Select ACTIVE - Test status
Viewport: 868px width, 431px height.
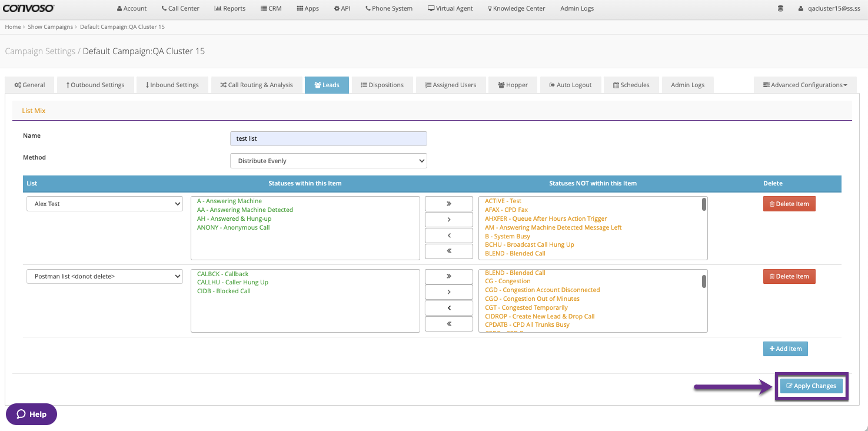pos(503,201)
